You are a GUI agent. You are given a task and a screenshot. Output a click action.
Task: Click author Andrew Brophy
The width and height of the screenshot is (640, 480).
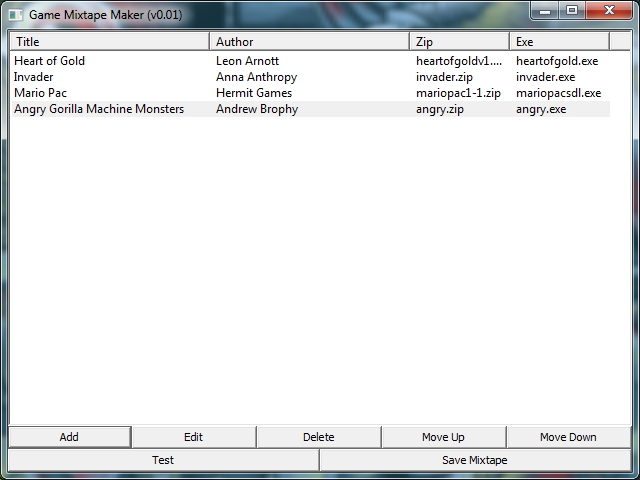(x=257, y=109)
